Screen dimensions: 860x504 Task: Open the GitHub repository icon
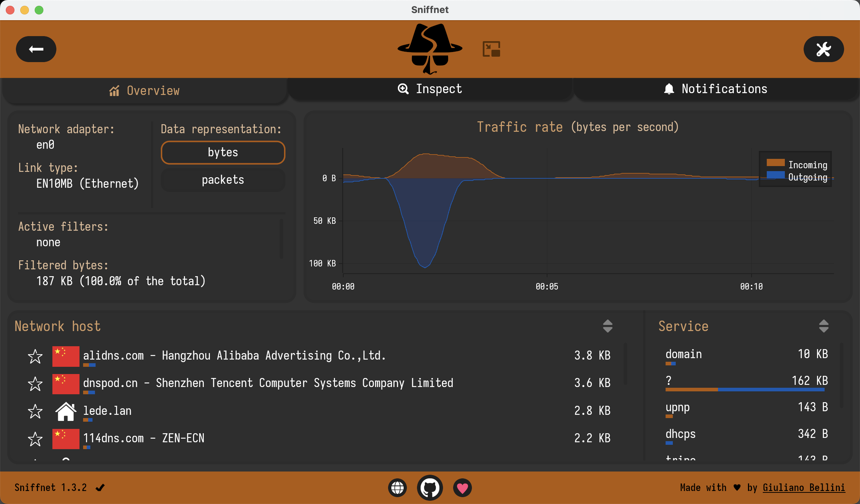pos(430,488)
